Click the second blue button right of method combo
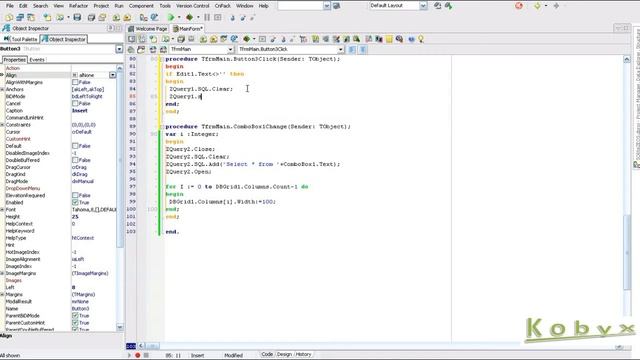640x360 pixels. pyautogui.click(x=362, y=49)
